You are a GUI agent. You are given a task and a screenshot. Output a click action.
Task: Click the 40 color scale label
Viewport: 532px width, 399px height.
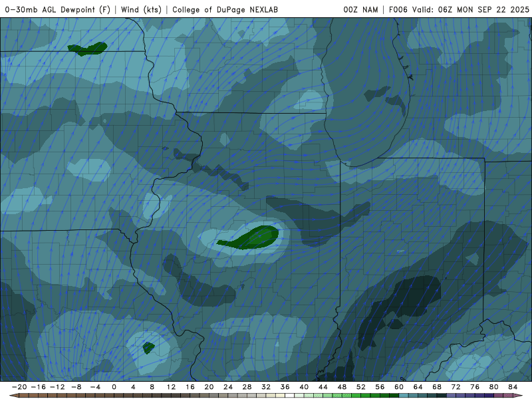304,387
